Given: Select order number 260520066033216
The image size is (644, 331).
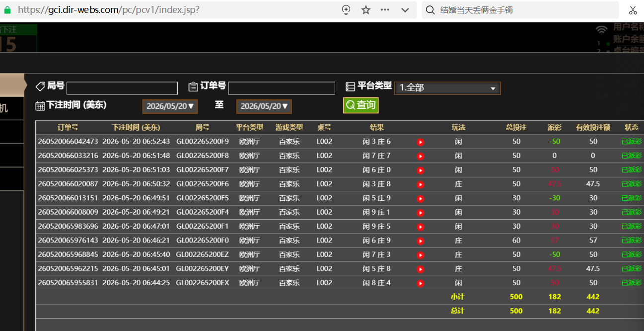Looking at the screenshot, I should click(68, 156).
